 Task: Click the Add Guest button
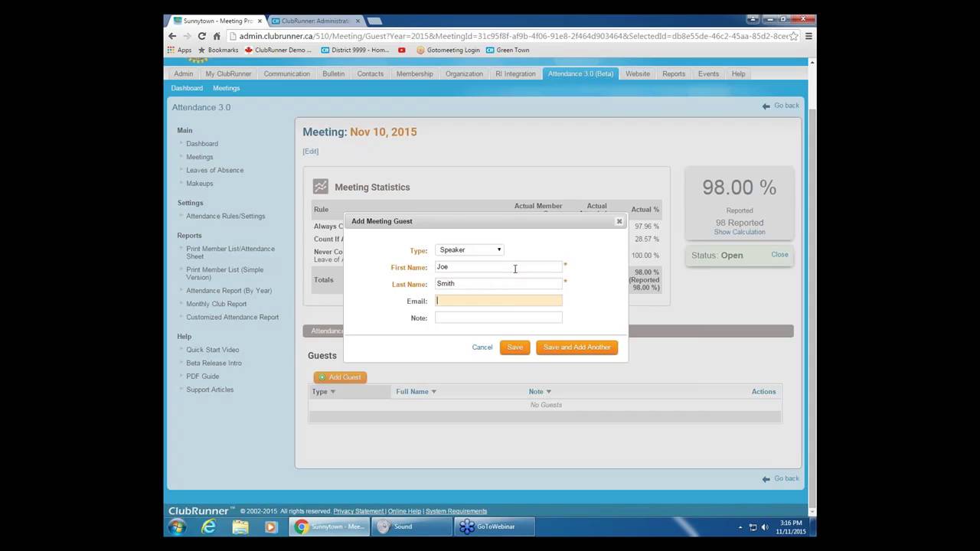[340, 377]
